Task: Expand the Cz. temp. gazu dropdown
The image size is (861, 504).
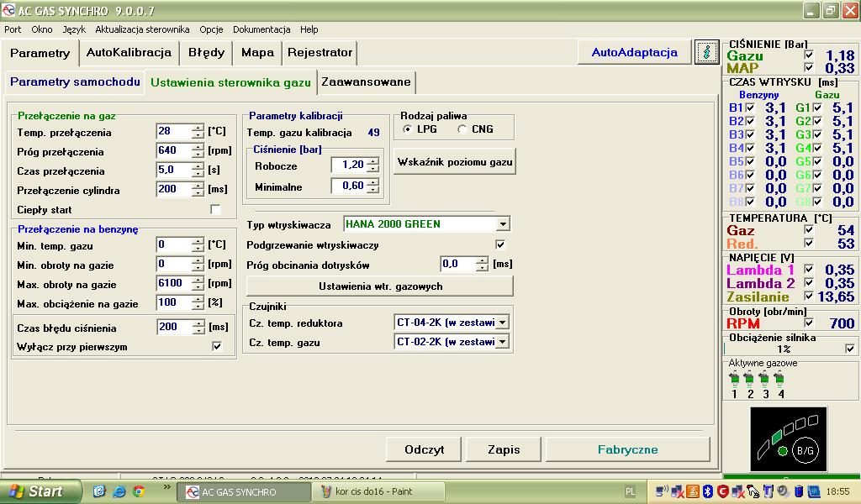Action: point(503,342)
